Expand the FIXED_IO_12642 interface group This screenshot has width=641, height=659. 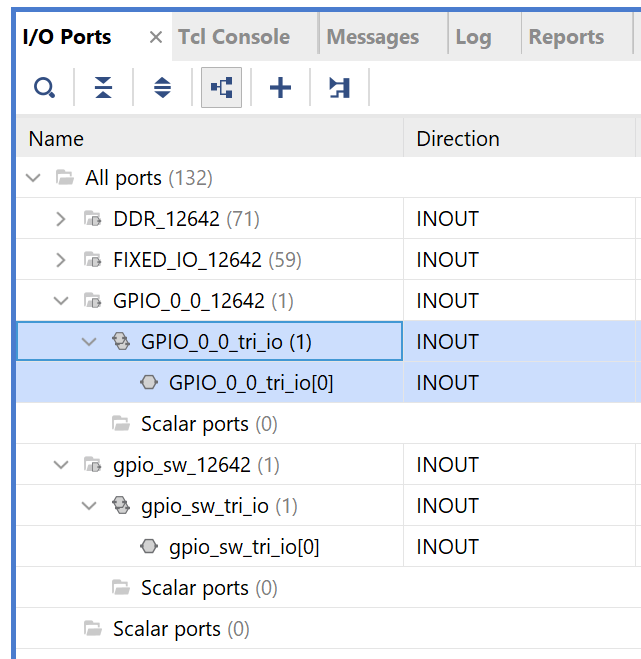(61, 260)
